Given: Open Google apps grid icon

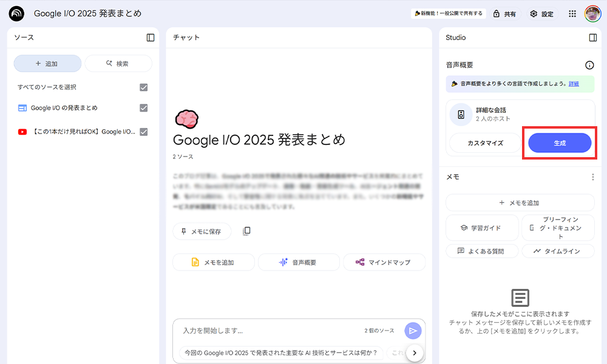Looking at the screenshot, I should [572, 14].
